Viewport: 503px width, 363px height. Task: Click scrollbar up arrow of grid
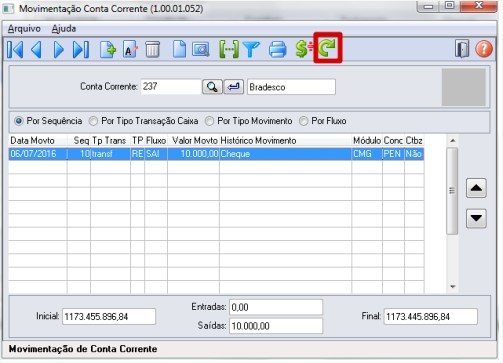(452, 141)
